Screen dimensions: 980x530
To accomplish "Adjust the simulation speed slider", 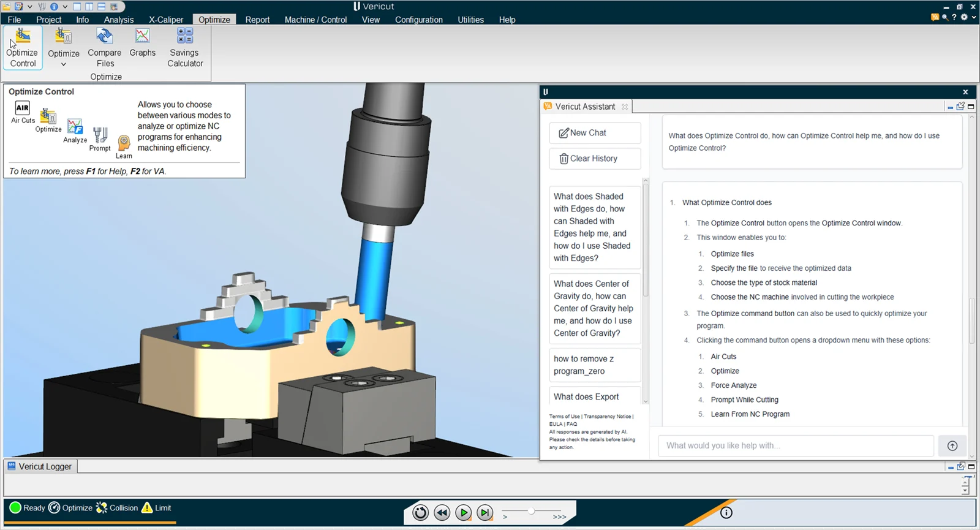I will 531,511.
